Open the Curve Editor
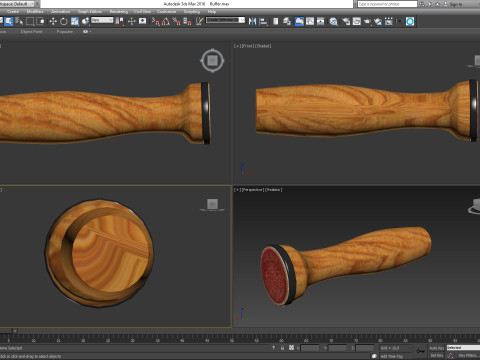The height and width of the screenshot is (360, 480). click(x=310, y=21)
